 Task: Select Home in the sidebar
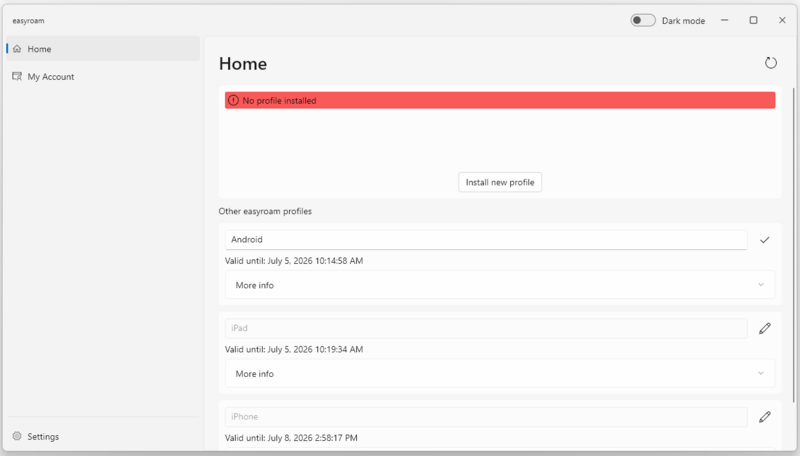[x=40, y=49]
